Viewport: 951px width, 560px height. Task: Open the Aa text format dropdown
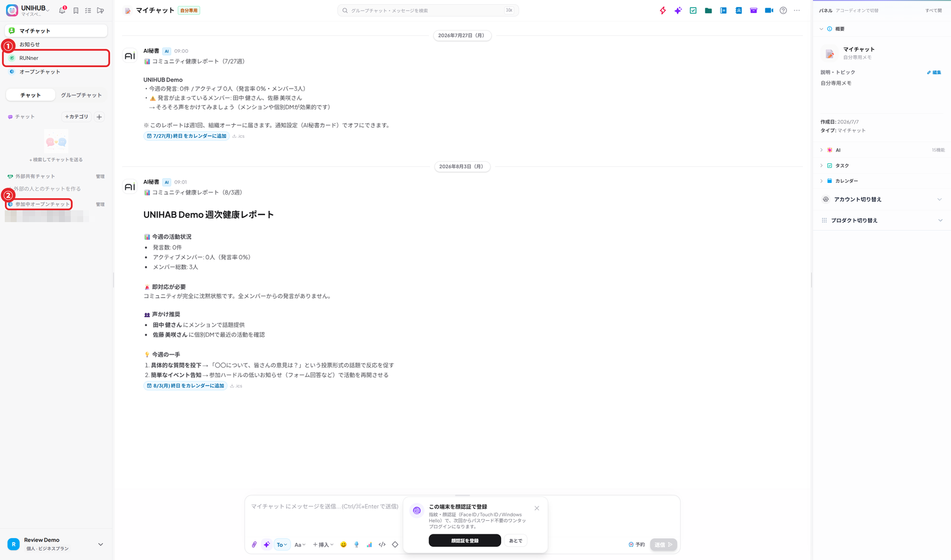click(x=300, y=545)
